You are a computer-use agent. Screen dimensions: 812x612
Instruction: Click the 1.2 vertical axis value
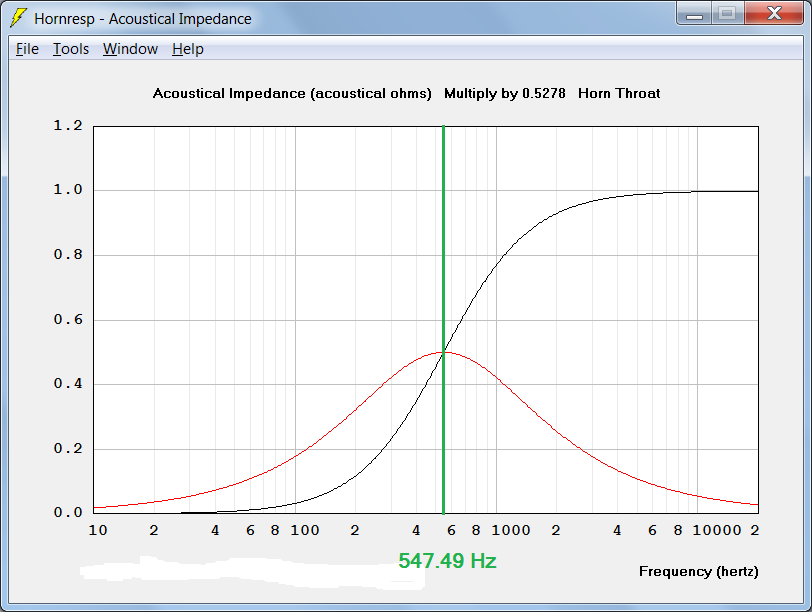pyautogui.click(x=68, y=125)
